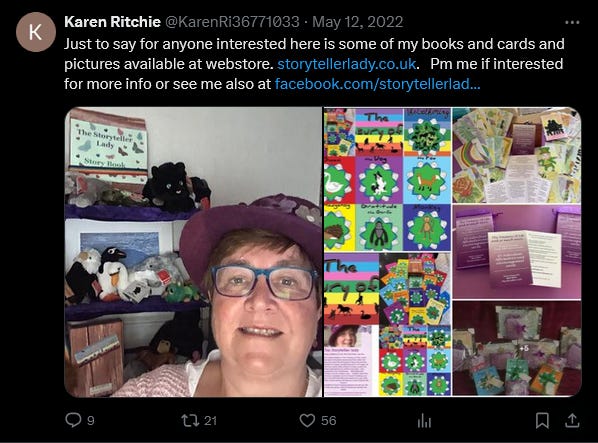Open the share upload icon

pyautogui.click(x=572, y=421)
